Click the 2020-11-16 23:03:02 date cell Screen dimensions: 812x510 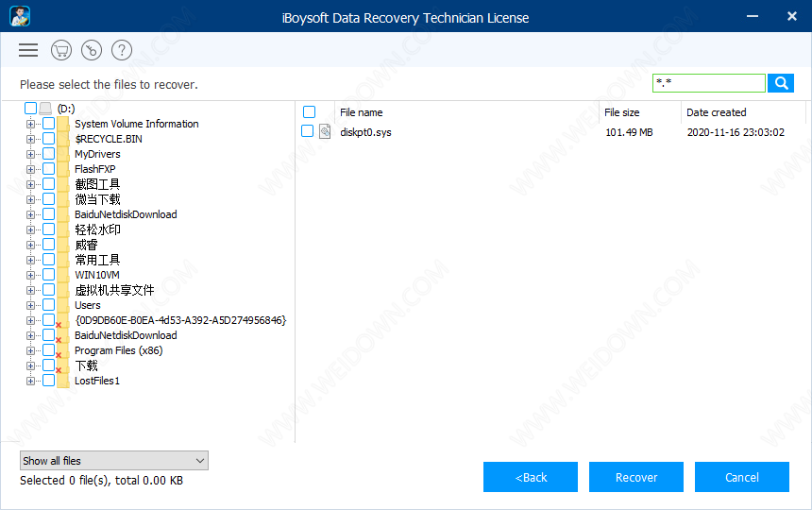tap(736, 132)
